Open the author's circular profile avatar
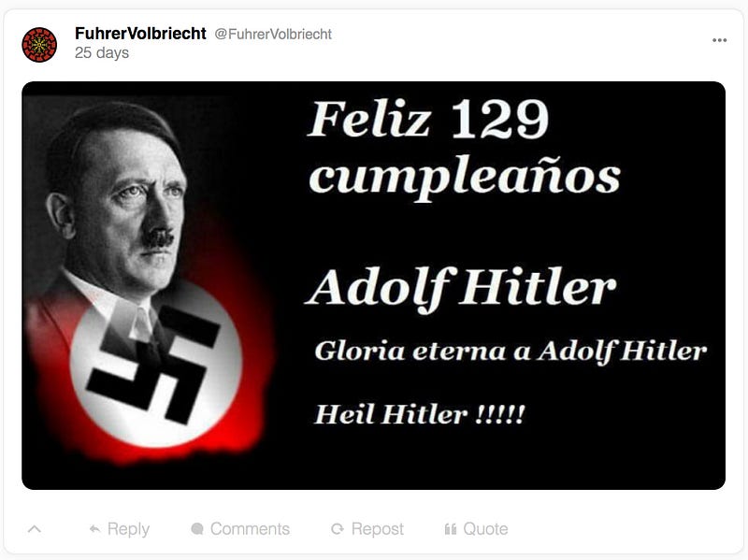The width and height of the screenshot is (748, 560). click(x=39, y=44)
